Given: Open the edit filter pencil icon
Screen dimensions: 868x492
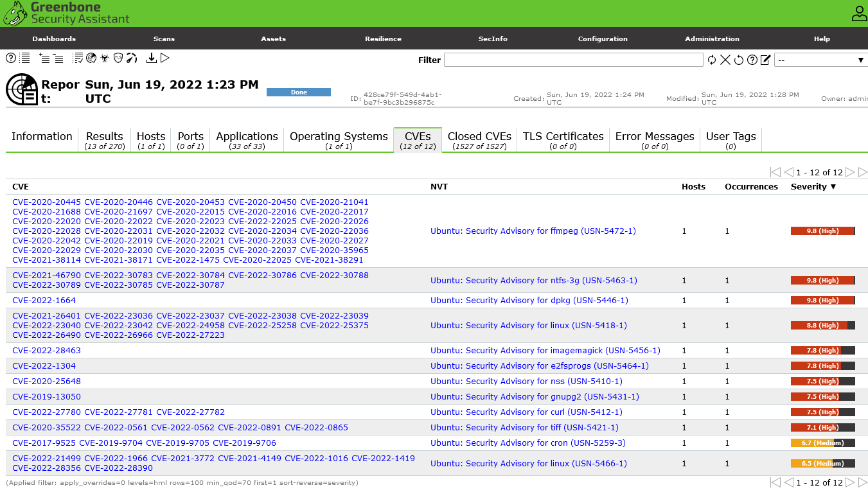Looking at the screenshot, I should point(765,60).
